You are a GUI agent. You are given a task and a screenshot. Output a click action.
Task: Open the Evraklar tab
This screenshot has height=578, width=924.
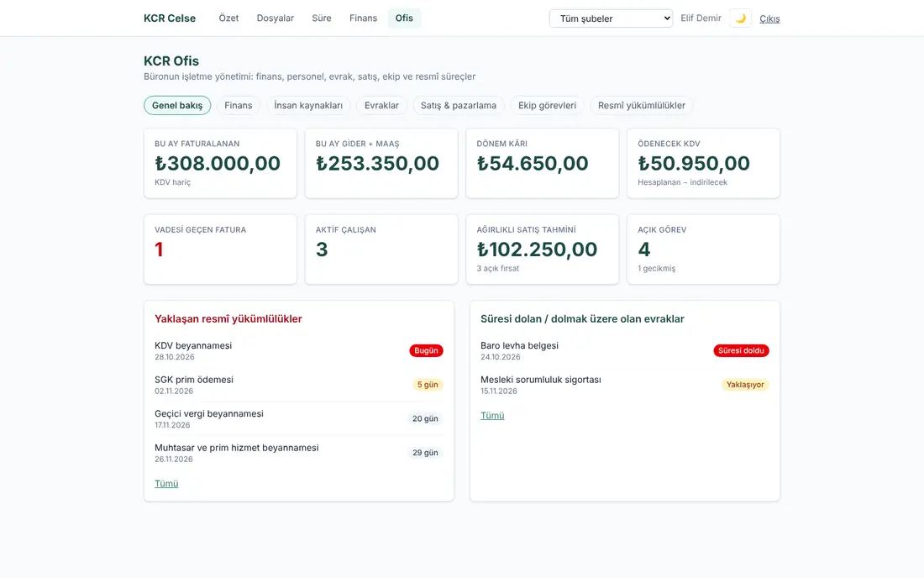(x=382, y=106)
